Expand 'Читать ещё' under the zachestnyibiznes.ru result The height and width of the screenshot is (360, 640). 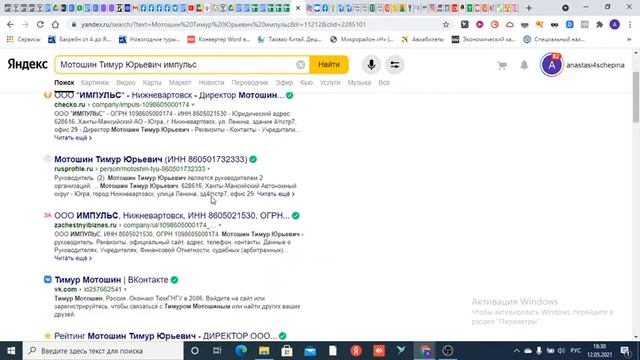pos(73,258)
